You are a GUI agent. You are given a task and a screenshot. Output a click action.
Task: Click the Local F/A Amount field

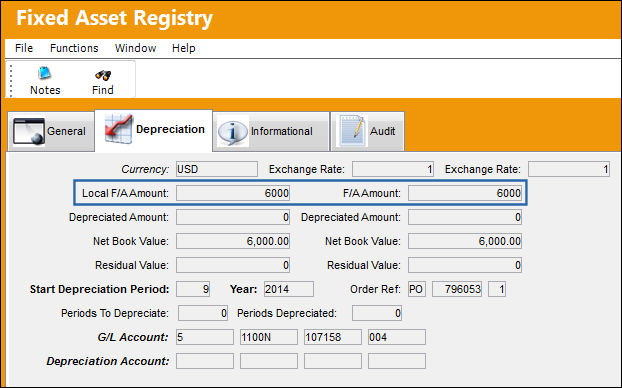pyautogui.click(x=233, y=193)
